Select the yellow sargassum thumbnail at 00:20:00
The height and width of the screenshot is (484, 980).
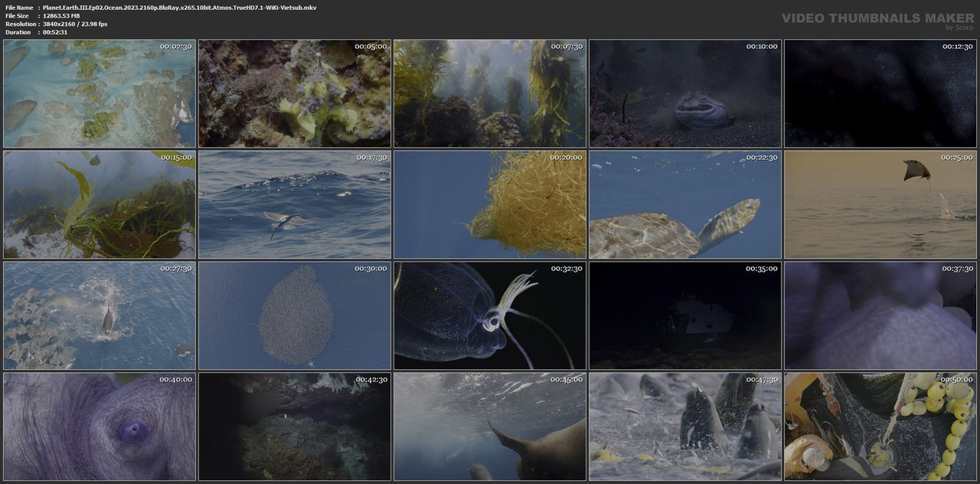[490, 204]
